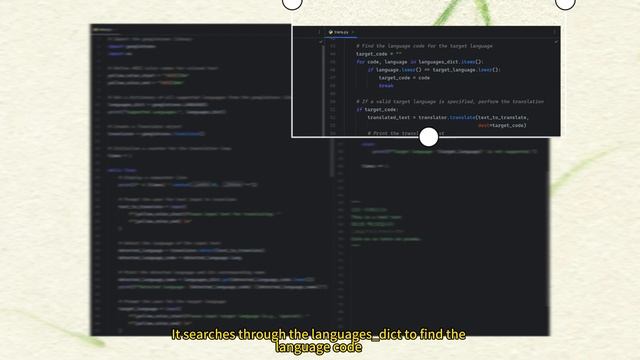Click the Python file icon on trans.py tab

click(x=331, y=32)
